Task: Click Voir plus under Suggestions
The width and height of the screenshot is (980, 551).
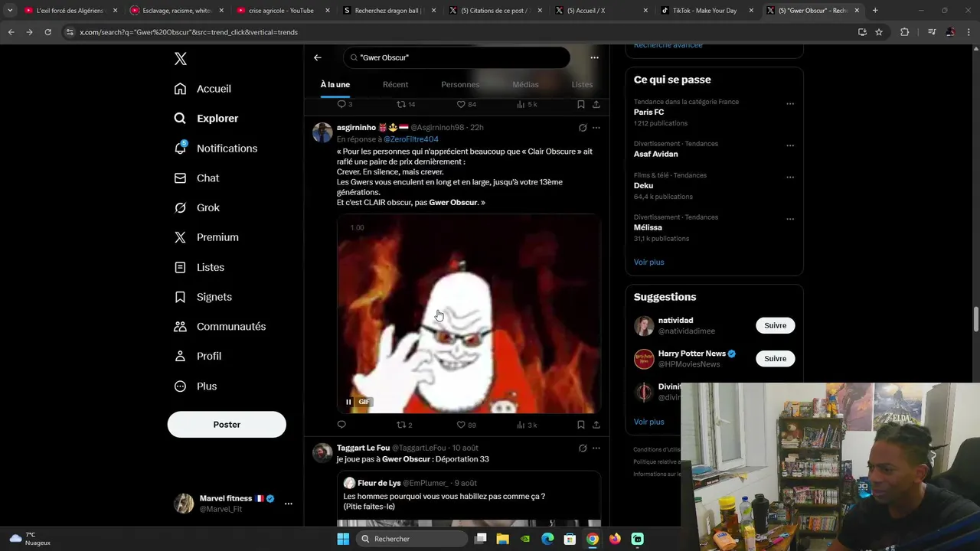Action: (x=648, y=422)
